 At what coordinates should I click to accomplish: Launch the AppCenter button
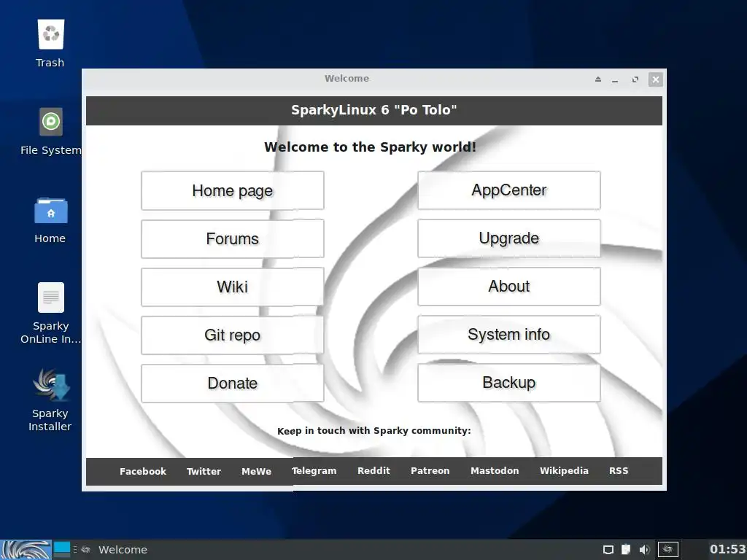pyautogui.click(x=509, y=190)
